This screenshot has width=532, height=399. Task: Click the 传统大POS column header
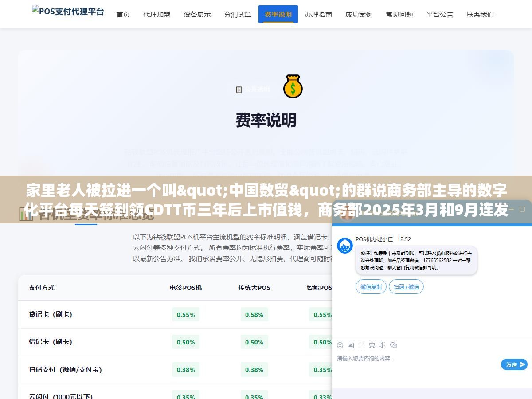[x=254, y=287]
